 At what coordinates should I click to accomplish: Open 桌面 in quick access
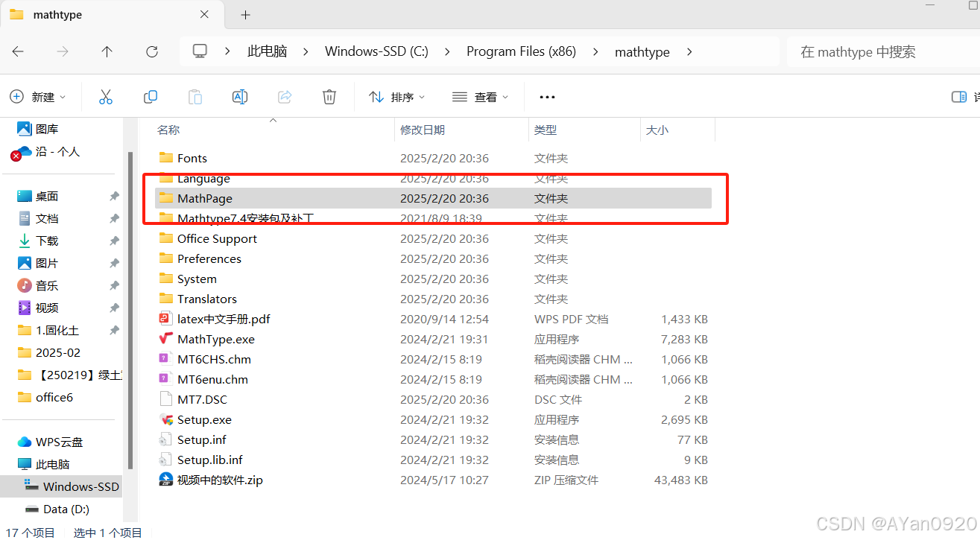[47, 196]
